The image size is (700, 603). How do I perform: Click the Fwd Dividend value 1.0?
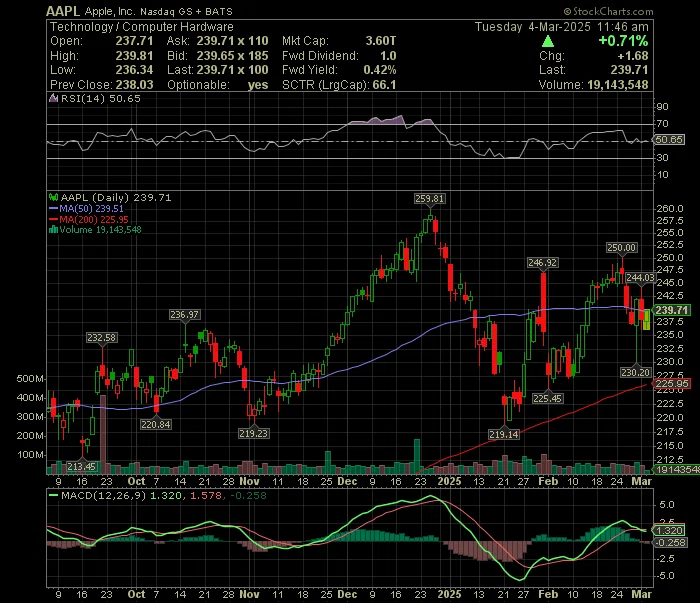coord(388,56)
